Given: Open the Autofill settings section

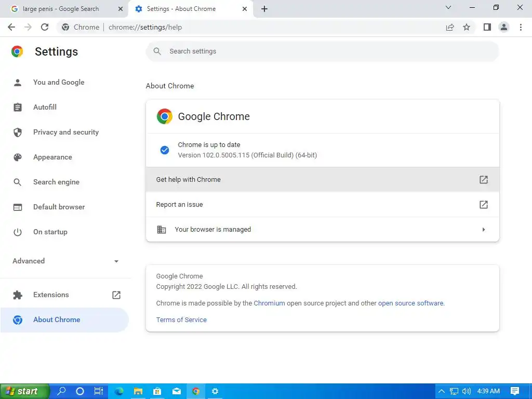Looking at the screenshot, I should point(45,107).
